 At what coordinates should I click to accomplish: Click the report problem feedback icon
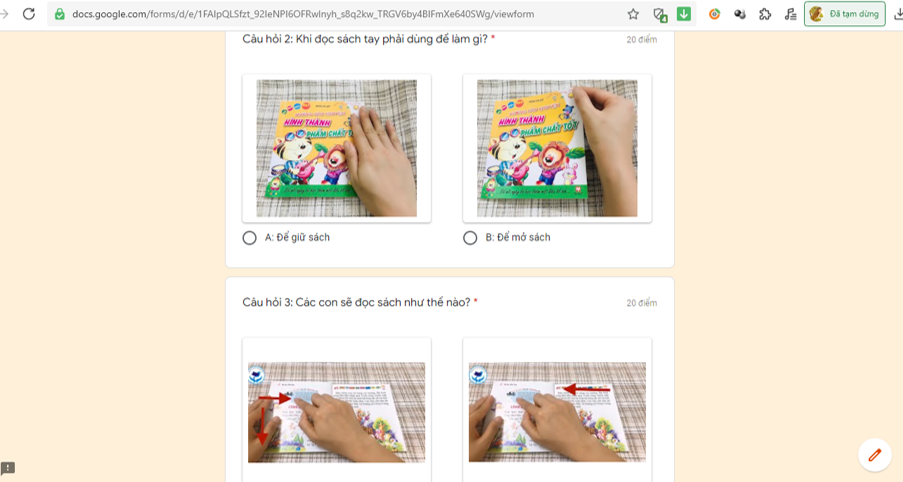coord(8,468)
